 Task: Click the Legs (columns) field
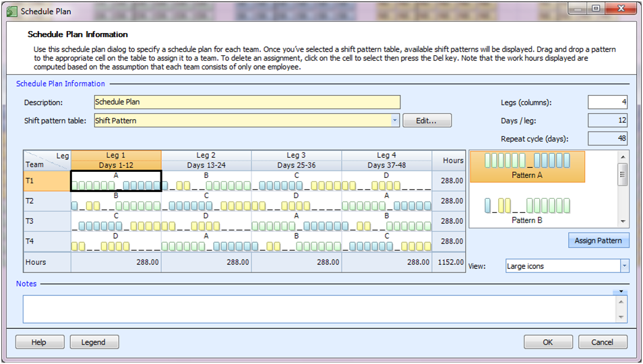pos(608,102)
